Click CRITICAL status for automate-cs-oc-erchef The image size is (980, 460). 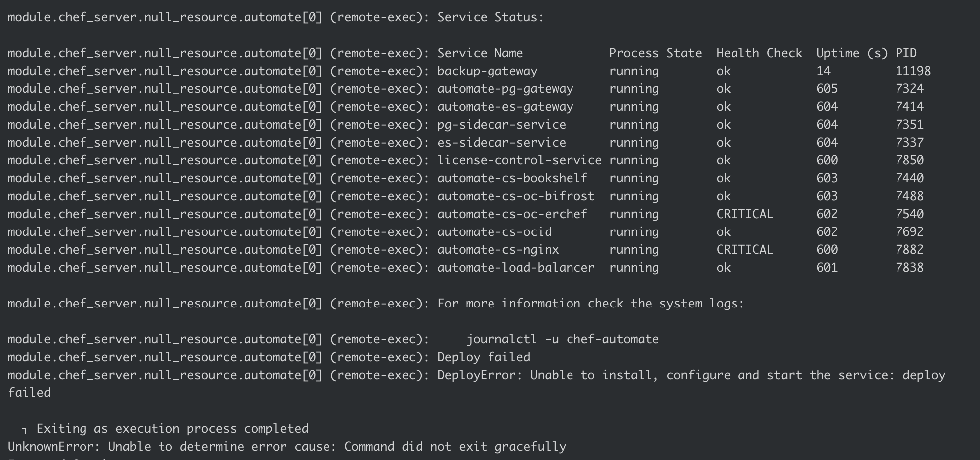[x=744, y=214]
